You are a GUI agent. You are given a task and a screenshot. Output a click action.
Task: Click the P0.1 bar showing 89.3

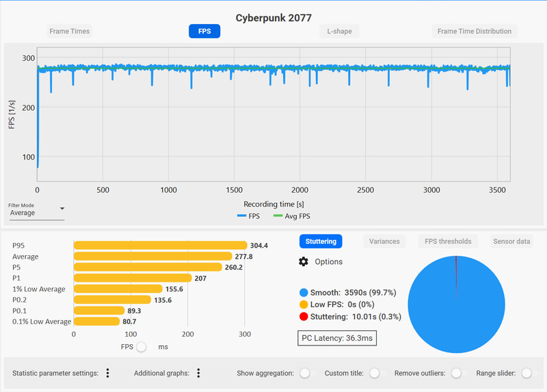point(99,311)
